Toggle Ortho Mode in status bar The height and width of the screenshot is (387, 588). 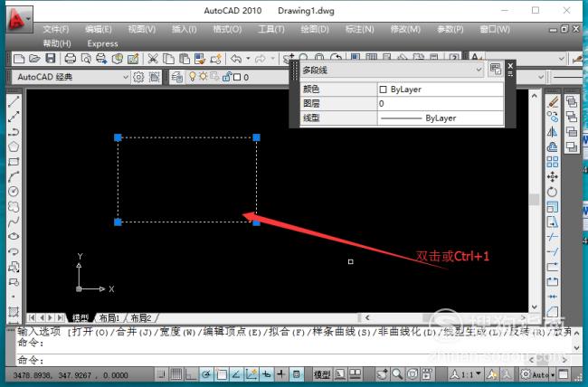point(191,373)
